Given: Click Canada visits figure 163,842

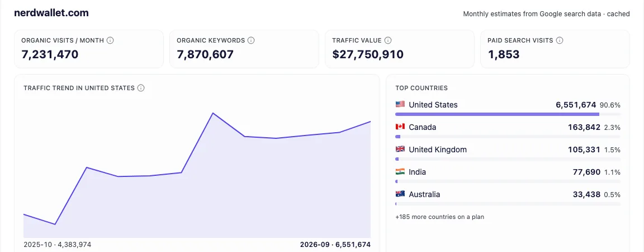Looking at the screenshot, I should coord(584,127).
